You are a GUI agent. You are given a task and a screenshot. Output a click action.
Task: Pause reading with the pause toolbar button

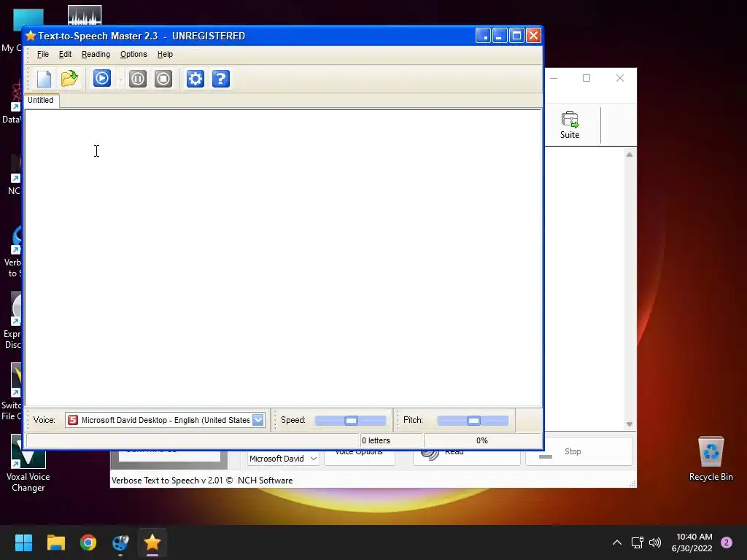tap(138, 79)
